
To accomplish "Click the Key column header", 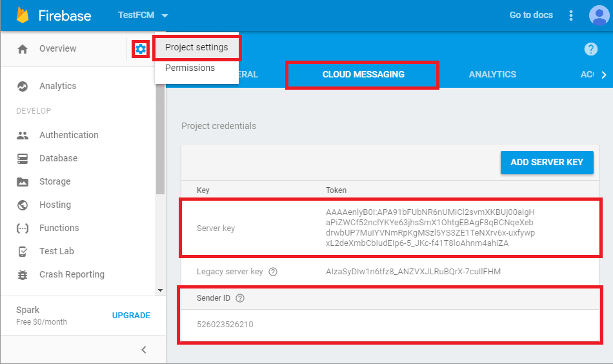I will pyautogui.click(x=203, y=190).
